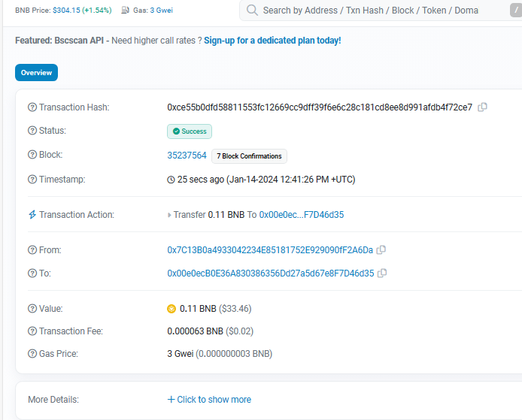
Task: Focus the Search by Address input field
Action: click(381, 11)
